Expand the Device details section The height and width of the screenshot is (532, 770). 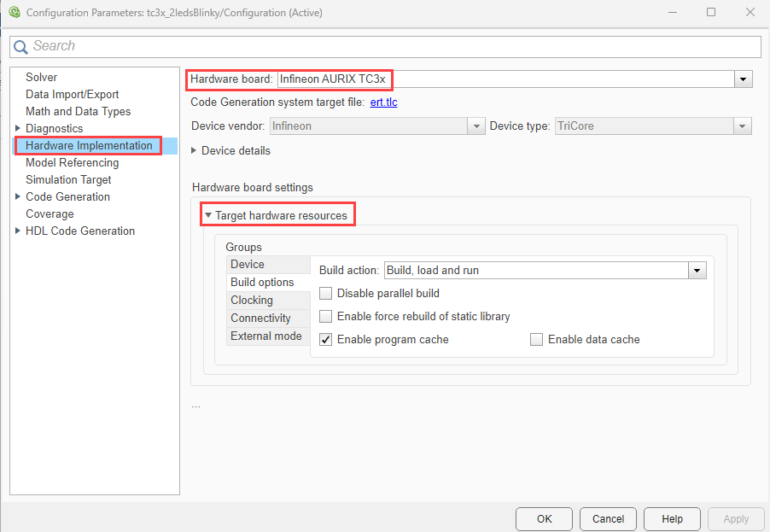click(195, 151)
